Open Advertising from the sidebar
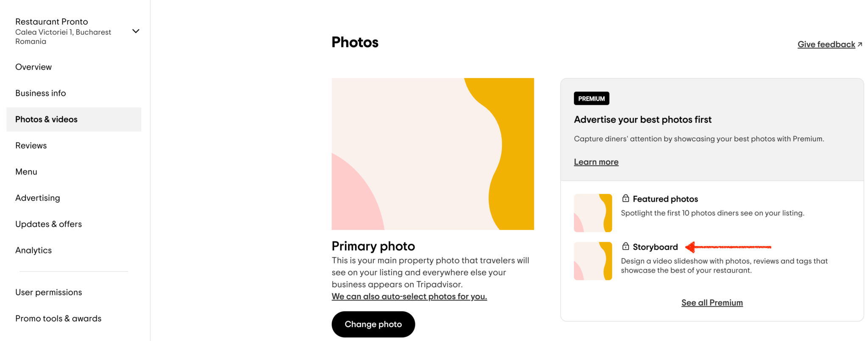 pyautogui.click(x=38, y=198)
